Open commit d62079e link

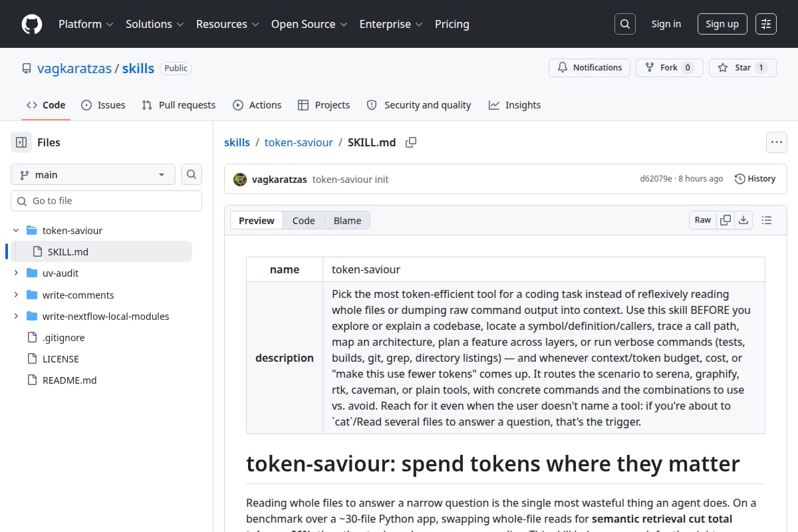pos(656,179)
